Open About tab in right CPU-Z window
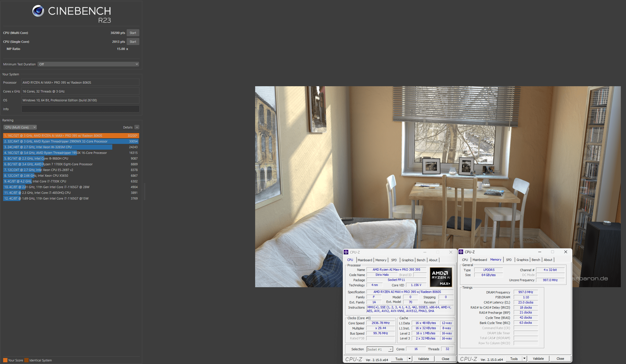Viewport: 626px width, 364px height. [x=548, y=260]
